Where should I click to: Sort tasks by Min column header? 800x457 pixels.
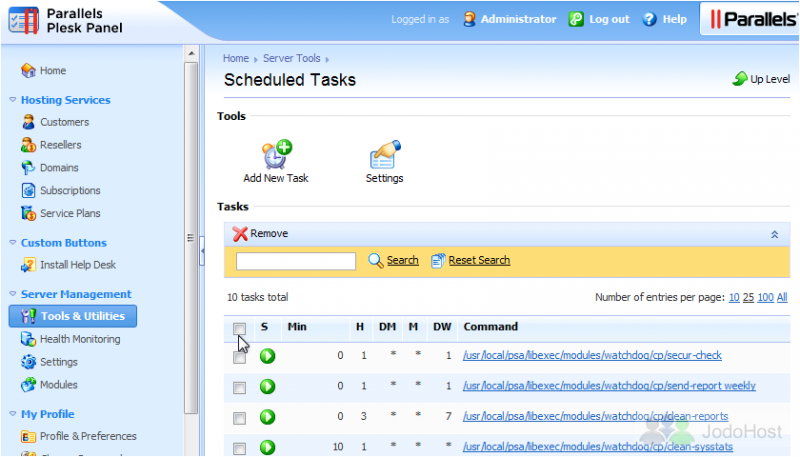click(297, 327)
